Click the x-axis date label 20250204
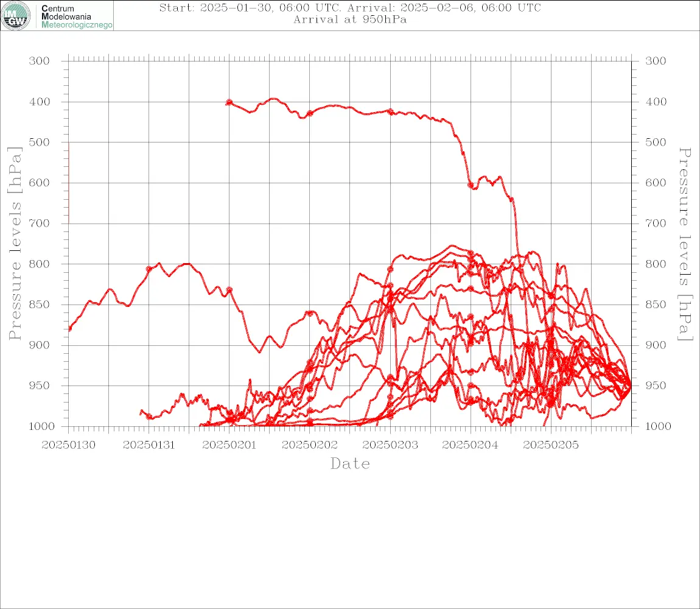This screenshot has height=609, width=700. point(470,445)
